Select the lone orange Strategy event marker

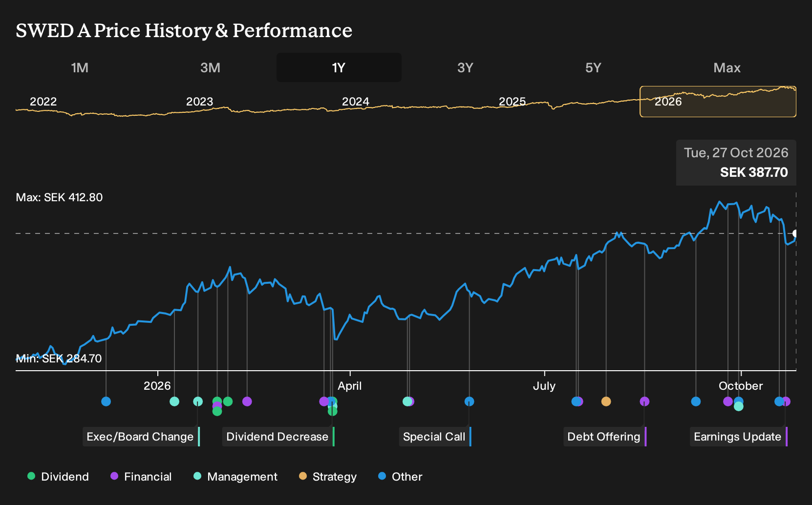point(606,401)
